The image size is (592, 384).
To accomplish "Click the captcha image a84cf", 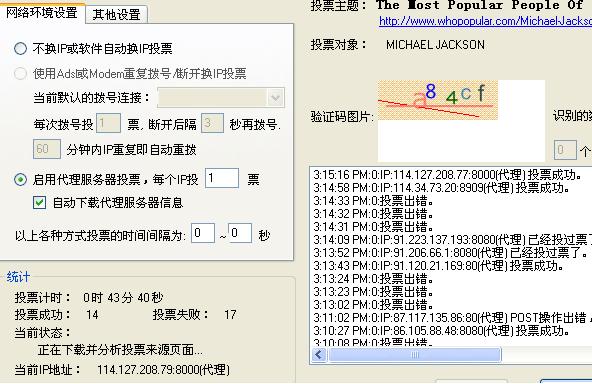I will tap(438, 100).
